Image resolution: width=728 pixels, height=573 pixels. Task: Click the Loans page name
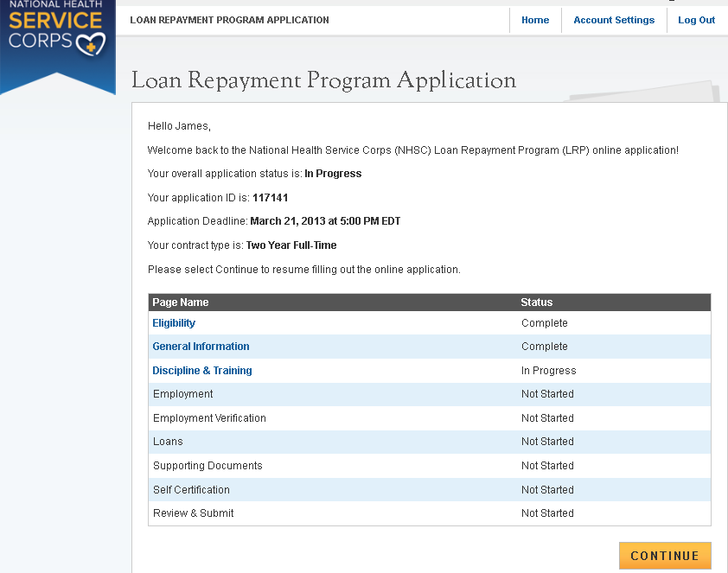coord(168,442)
